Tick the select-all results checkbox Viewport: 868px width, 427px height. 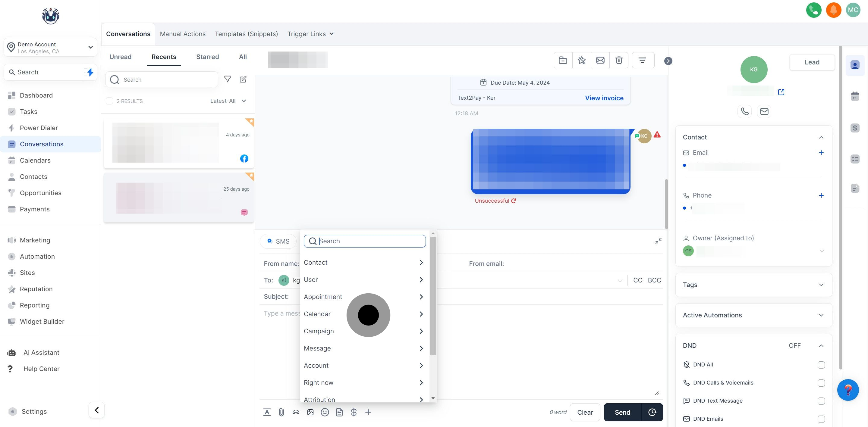coord(109,101)
